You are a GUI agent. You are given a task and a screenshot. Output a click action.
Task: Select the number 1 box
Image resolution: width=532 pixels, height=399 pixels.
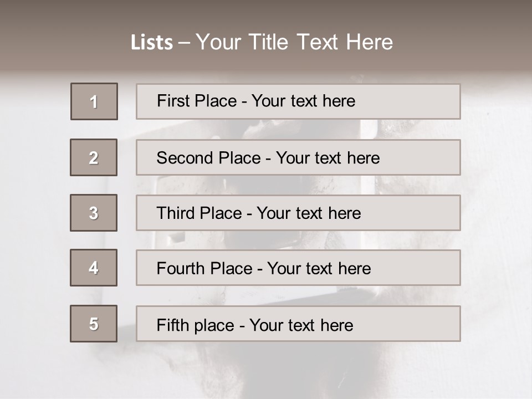94,101
